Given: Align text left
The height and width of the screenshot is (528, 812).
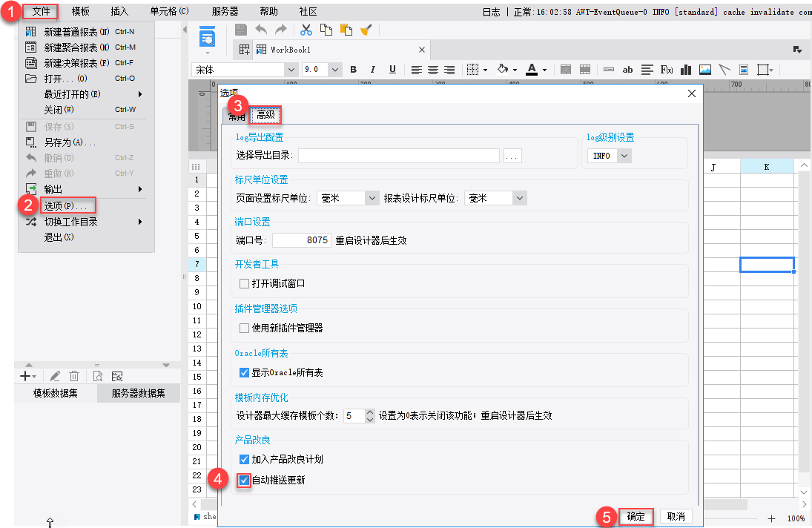Looking at the screenshot, I should click(x=416, y=70).
